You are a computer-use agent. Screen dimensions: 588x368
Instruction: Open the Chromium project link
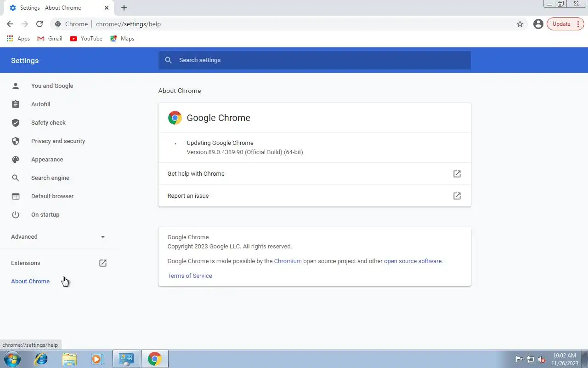[x=288, y=261]
